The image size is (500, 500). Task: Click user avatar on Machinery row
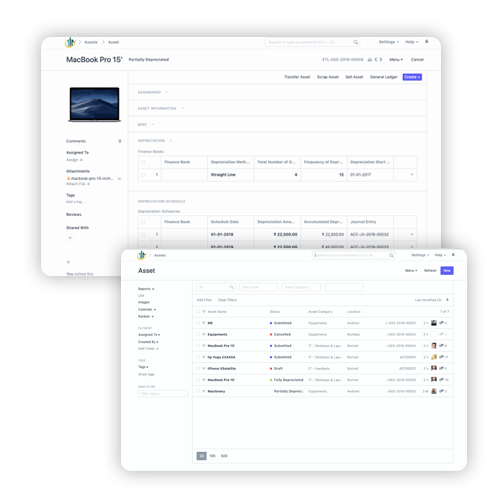[x=434, y=391]
